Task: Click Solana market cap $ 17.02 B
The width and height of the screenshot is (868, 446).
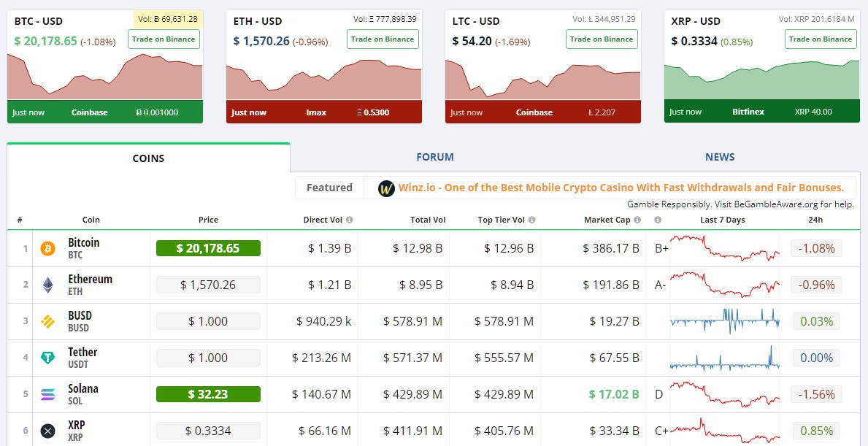Action: click(x=614, y=394)
